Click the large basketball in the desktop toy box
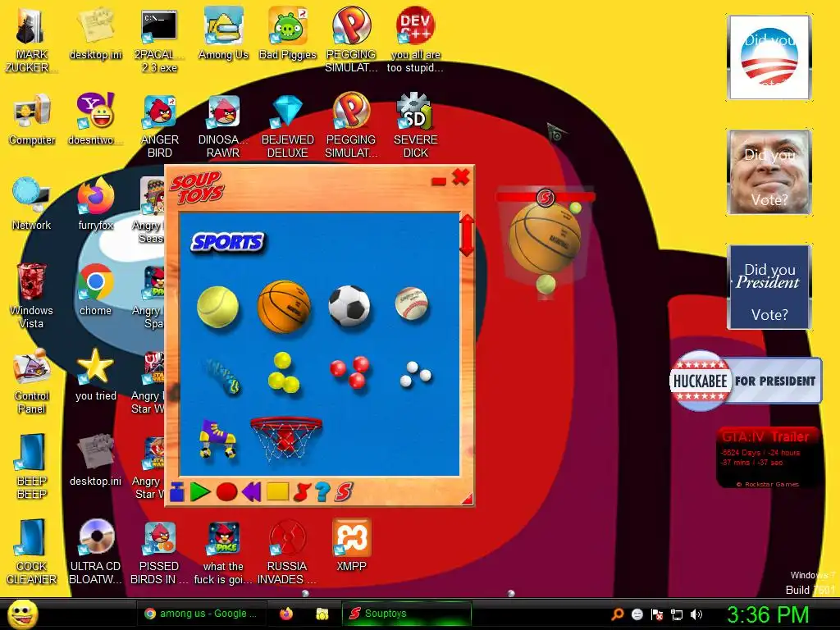The height and width of the screenshot is (630, 840). coord(545,240)
